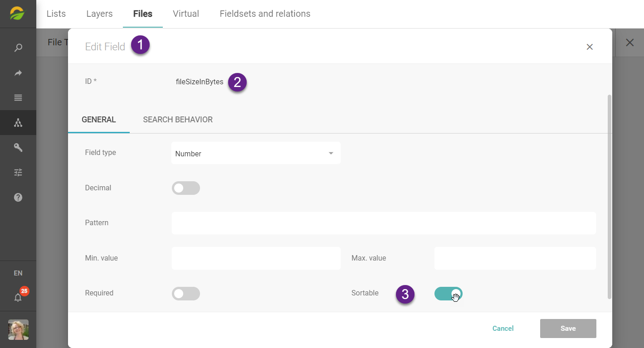Click the dialog's vertical scrollbar
The height and width of the screenshot is (348, 644).
tap(609, 197)
